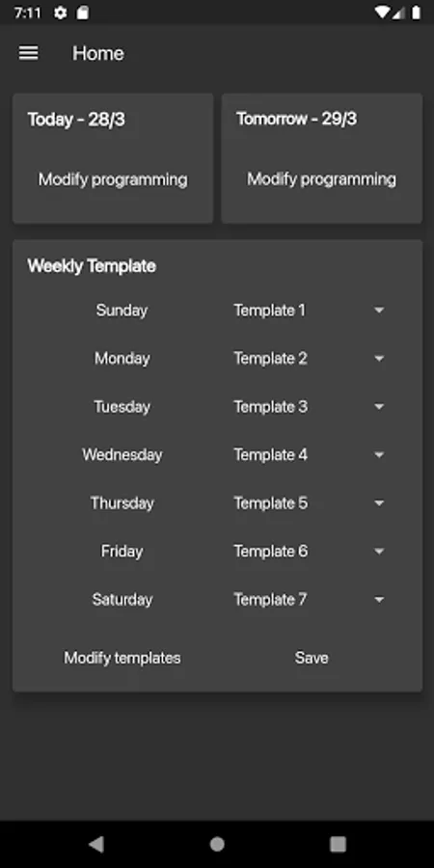The image size is (434, 868).
Task: Tap the Android back navigation icon
Action: (x=96, y=844)
